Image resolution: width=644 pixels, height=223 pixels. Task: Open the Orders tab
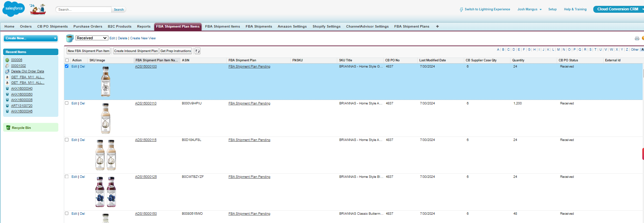point(26,27)
